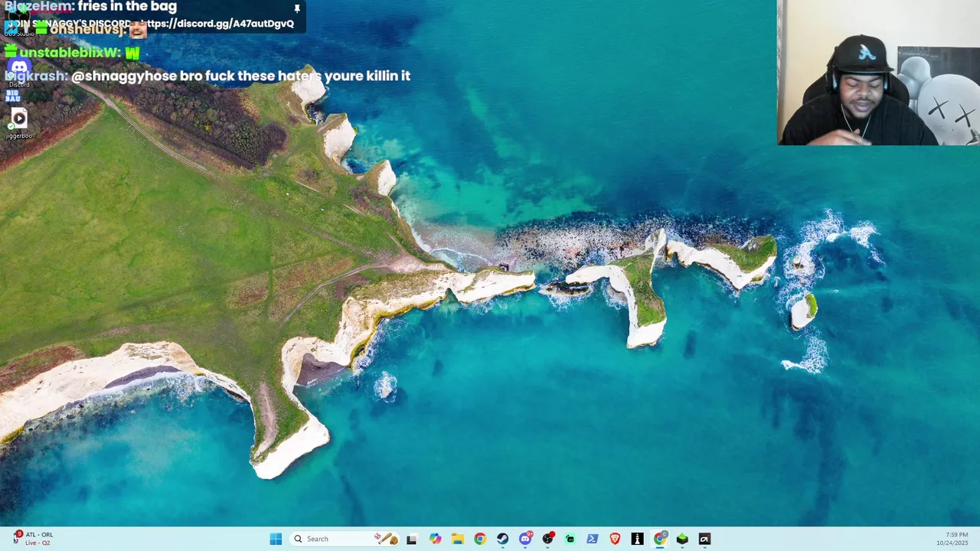Click the pin icon on chat overlay
Image resolution: width=980 pixels, height=551 pixels.
coord(297,8)
